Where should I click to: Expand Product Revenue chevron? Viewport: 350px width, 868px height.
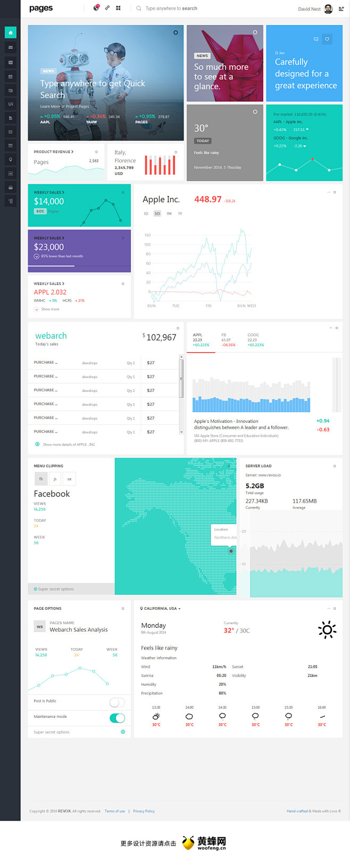tap(72, 152)
